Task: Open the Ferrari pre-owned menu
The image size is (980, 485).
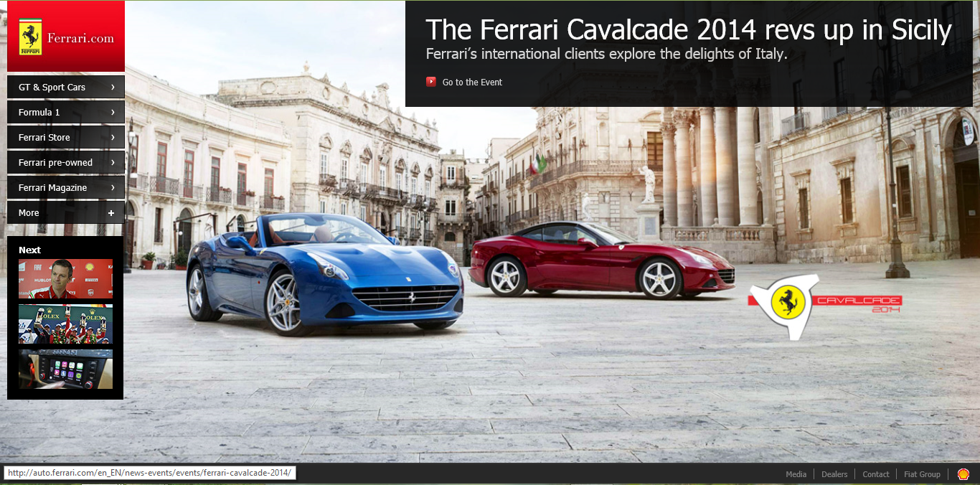Action: [66, 162]
